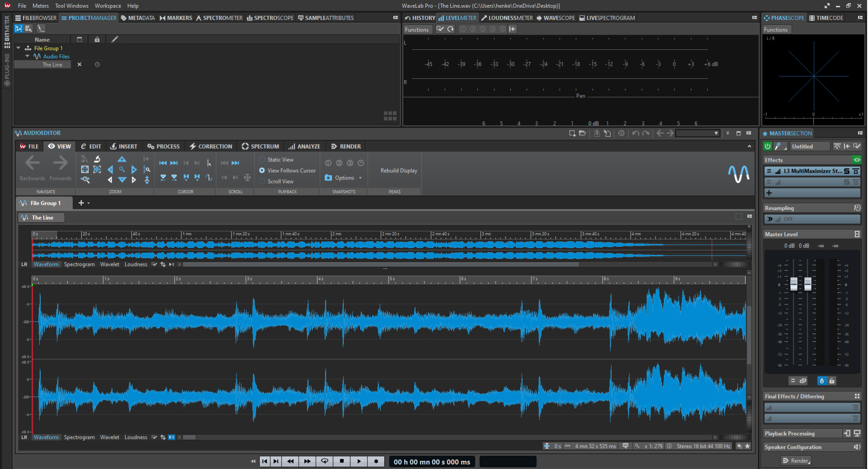Viewport: 868px width, 469px height.
Task: Click Rebuild Display in Peaks
Action: [x=399, y=171]
